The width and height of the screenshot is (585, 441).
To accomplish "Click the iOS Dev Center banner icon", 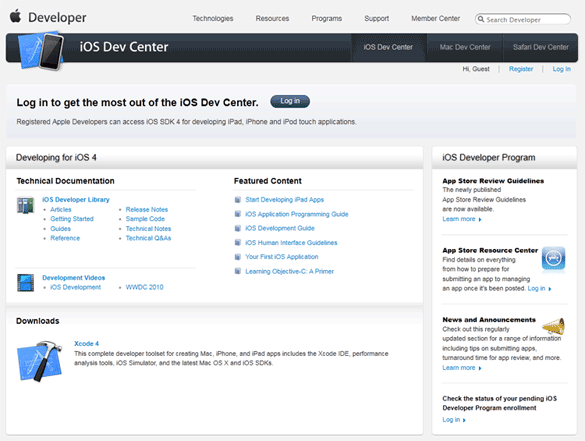I will coord(41,51).
